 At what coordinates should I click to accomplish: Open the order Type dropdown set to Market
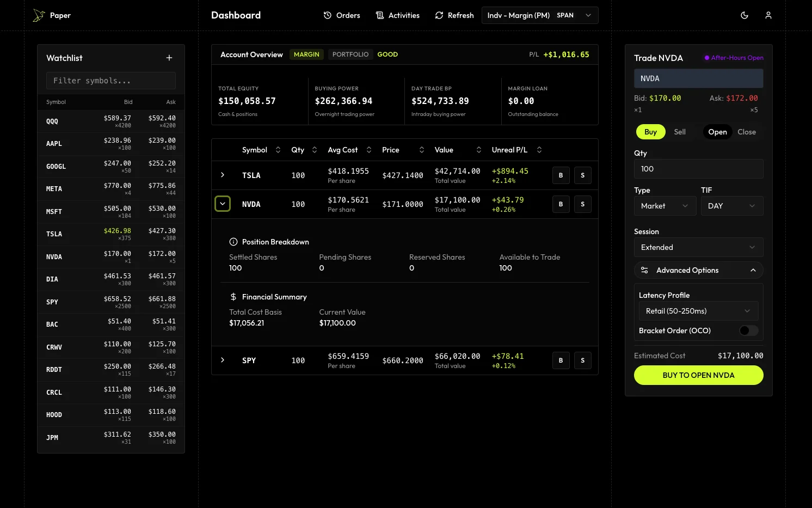click(665, 206)
